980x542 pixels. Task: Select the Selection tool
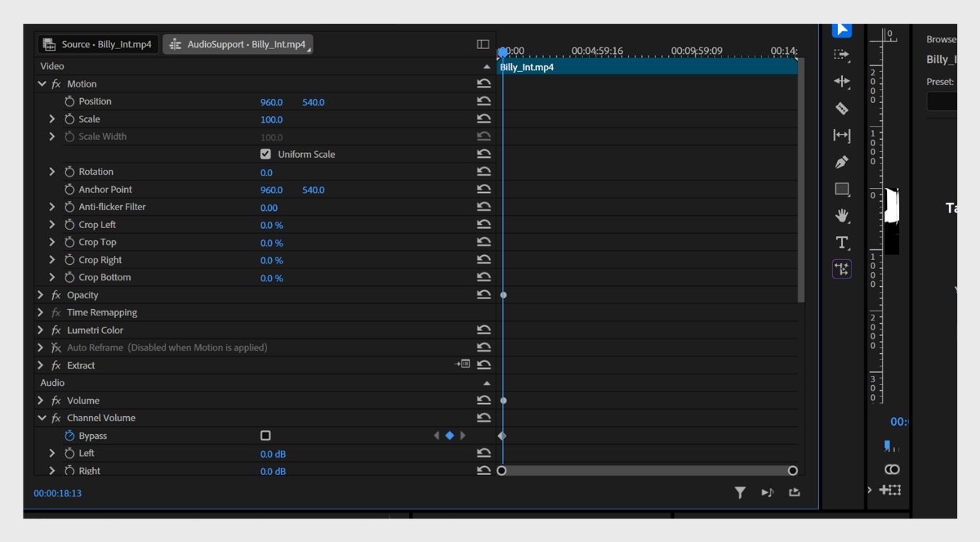(841, 29)
